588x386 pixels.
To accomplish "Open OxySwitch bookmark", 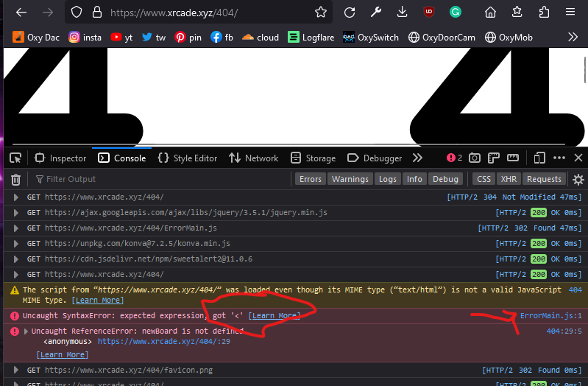I will (370, 37).
